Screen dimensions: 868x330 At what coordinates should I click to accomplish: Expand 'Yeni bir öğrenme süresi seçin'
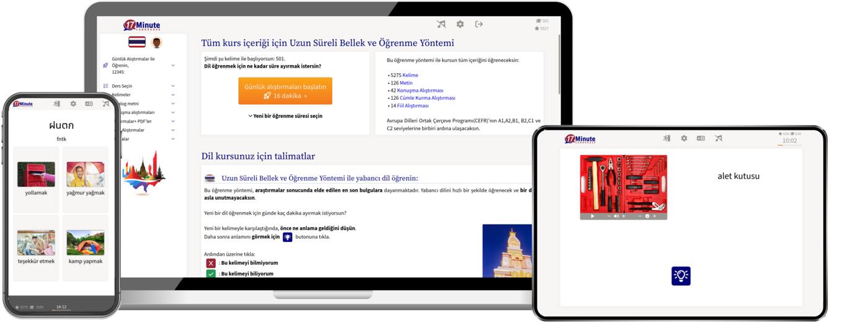tap(285, 116)
